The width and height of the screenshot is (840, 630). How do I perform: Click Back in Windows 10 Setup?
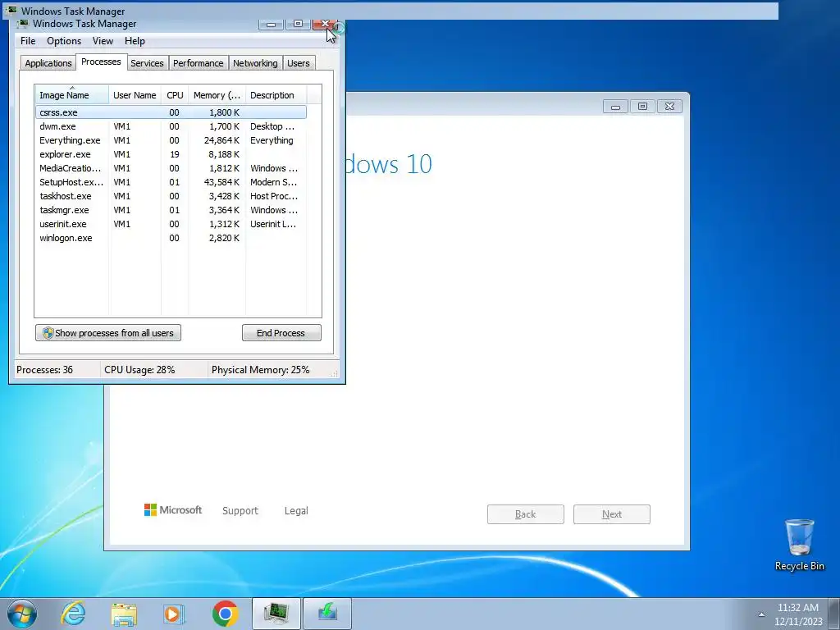coord(526,514)
